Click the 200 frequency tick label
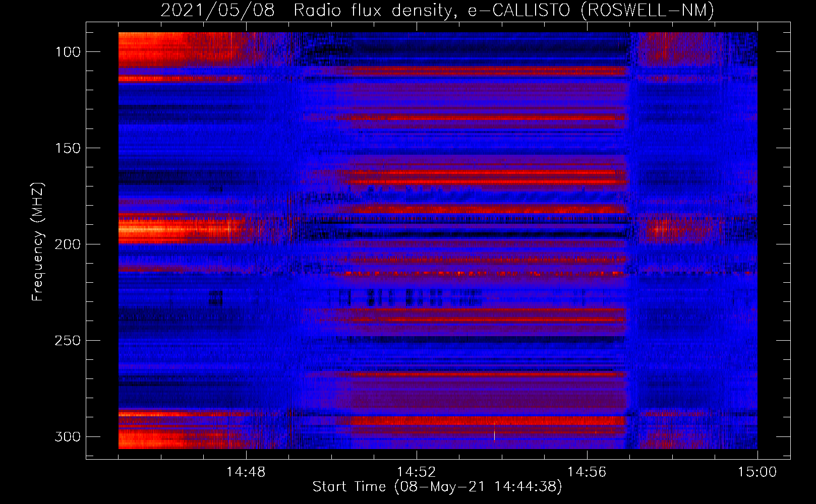 pyautogui.click(x=67, y=244)
